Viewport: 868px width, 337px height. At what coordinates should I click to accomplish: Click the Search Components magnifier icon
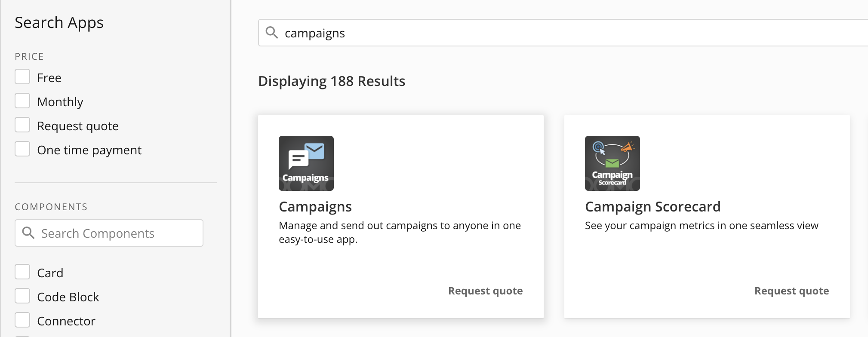[28, 233]
